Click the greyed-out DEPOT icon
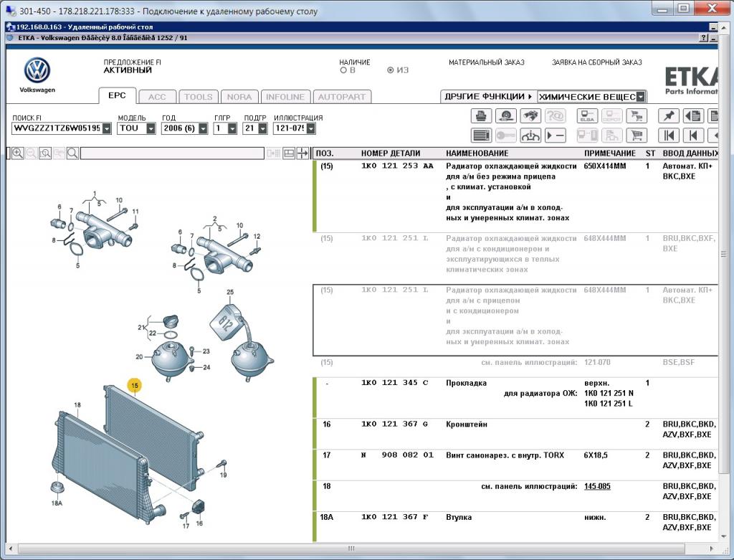 coord(612,115)
